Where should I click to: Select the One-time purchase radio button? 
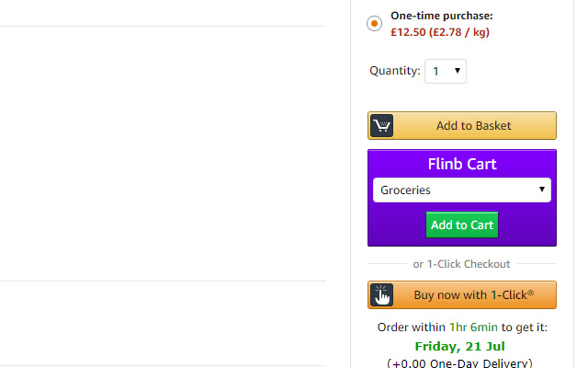coord(375,23)
